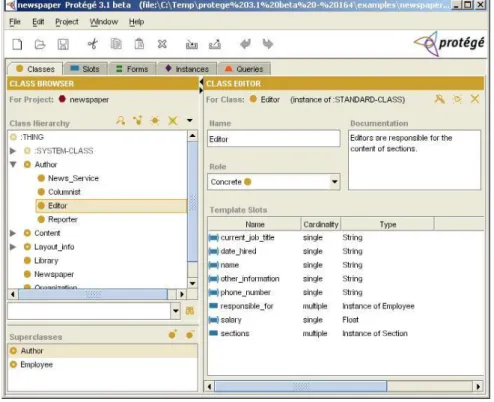This screenshot has width=494, height=402.
Task: Open the Class Hierarchy menu dropdown arrow
Action: pyautogui.click(x=190, y=120)
